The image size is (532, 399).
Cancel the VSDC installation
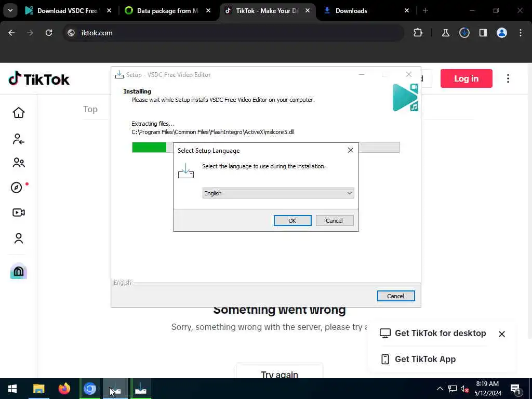395,296
